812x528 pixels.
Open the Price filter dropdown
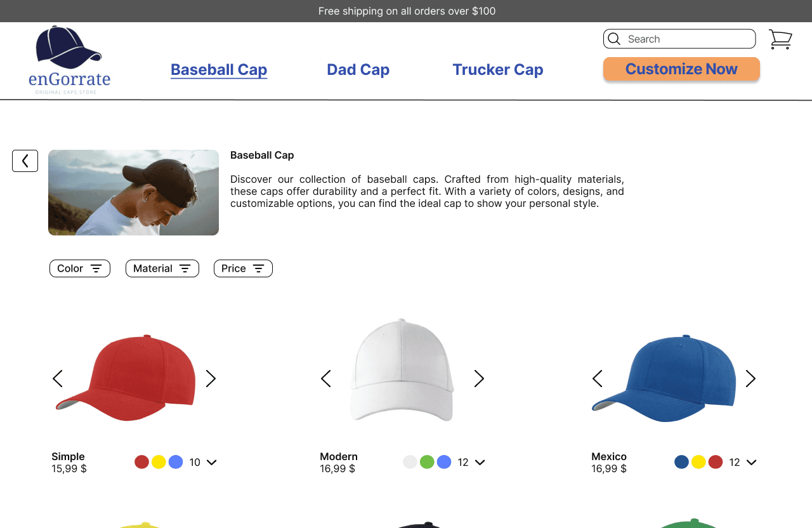(243, 268)
